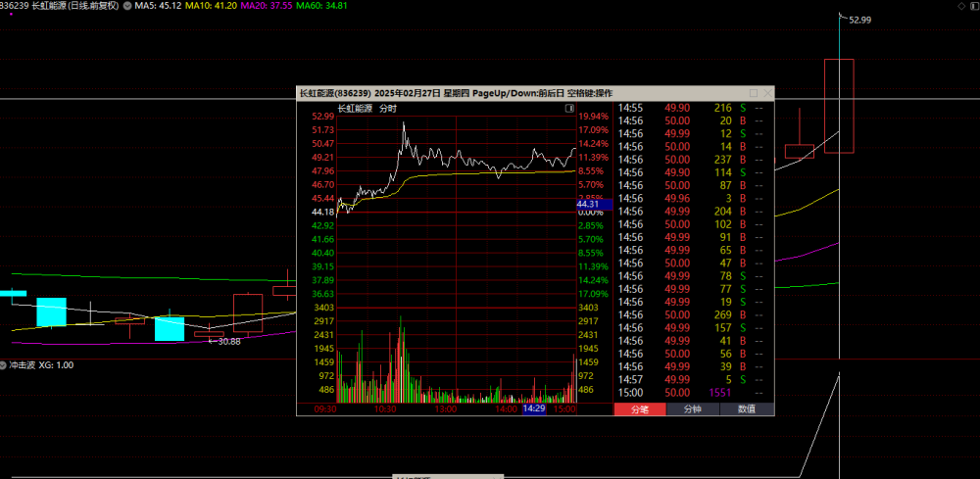Click the 36.63 bottom price on intraday left axis
Screen dimensions: 980x479
tap(323, 294)
